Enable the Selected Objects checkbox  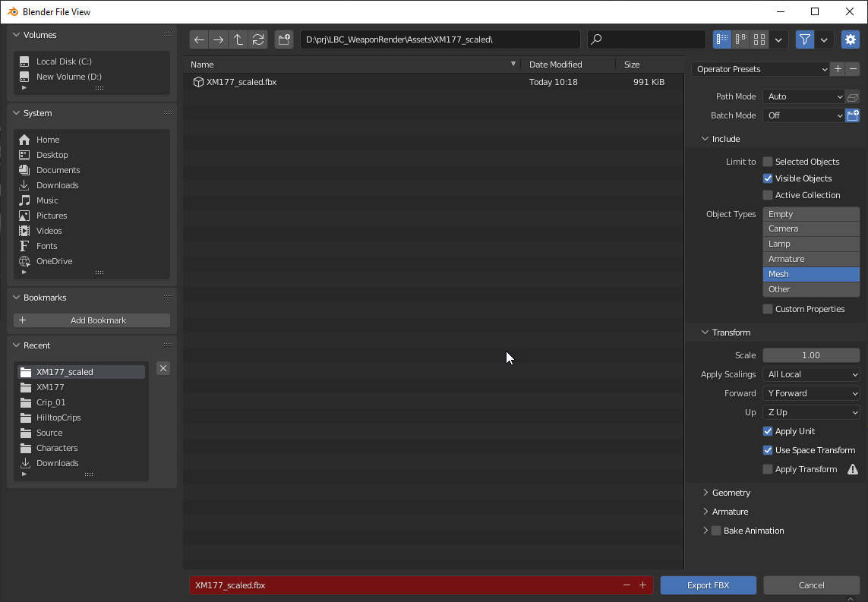point(767,161)
